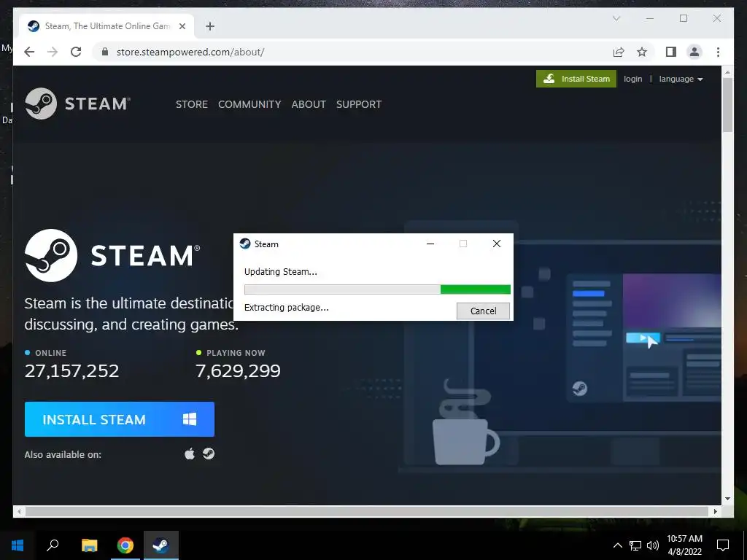
Task: Click the padlock site info icon
Action: 105,52
